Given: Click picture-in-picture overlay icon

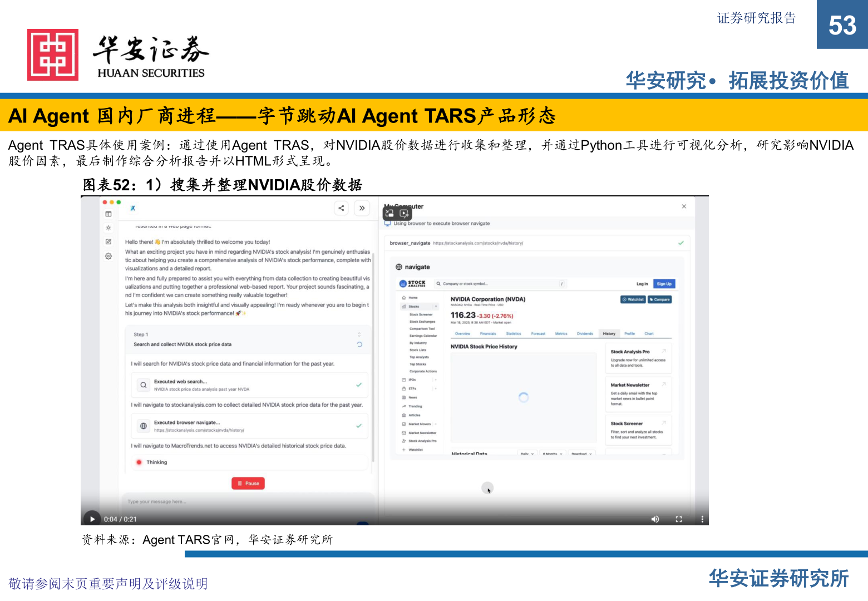Looking at the screenshot, I should coord(389,213).
